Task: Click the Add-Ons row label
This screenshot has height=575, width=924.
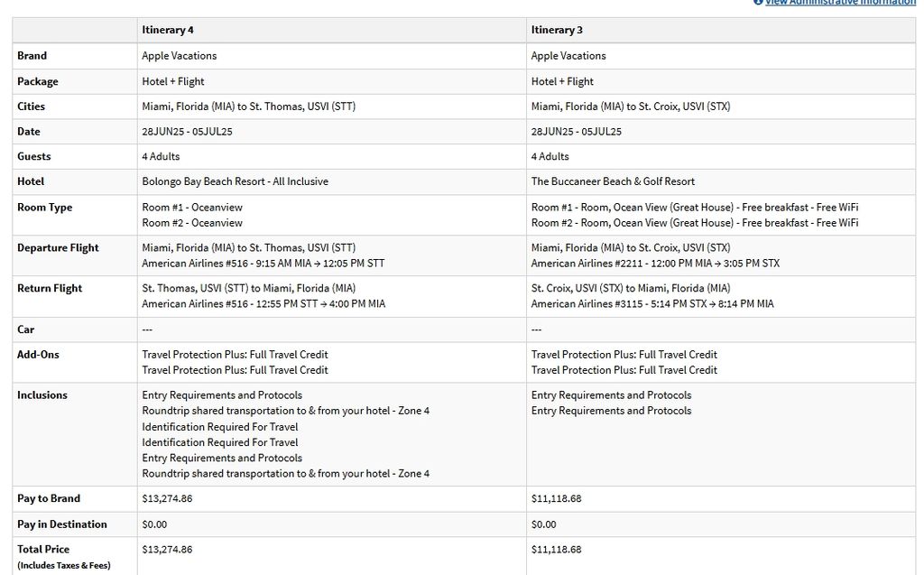Action: pos(38,354)
